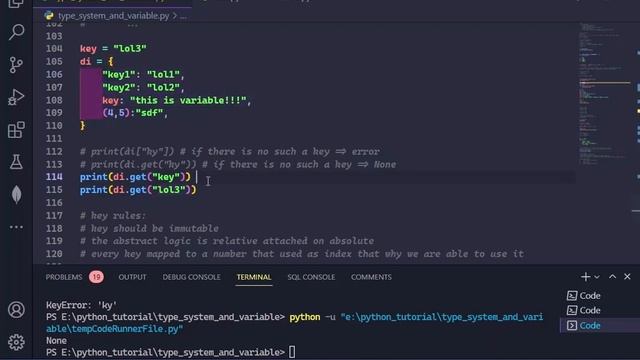Select the Terminal tab

coord(254,277)
